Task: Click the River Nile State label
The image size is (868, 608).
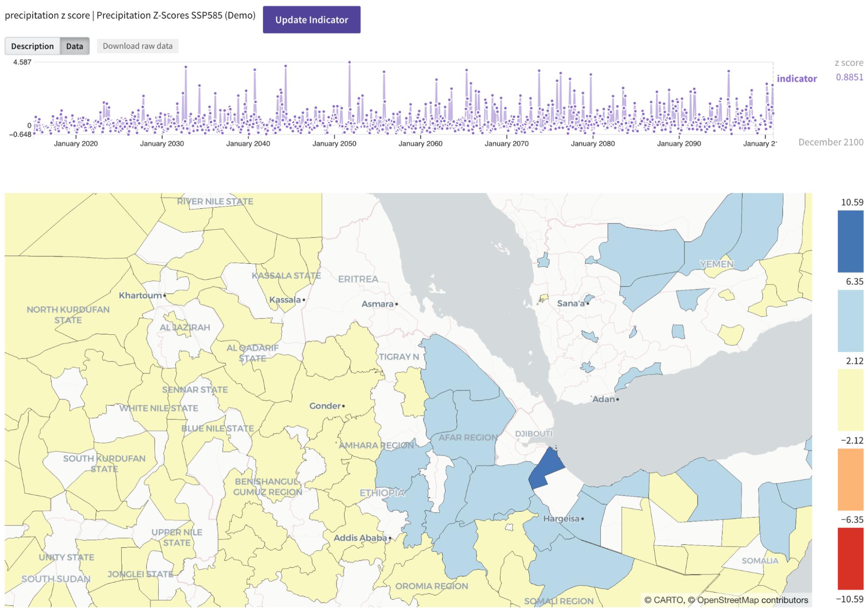Action: click(x=215, y=201)
